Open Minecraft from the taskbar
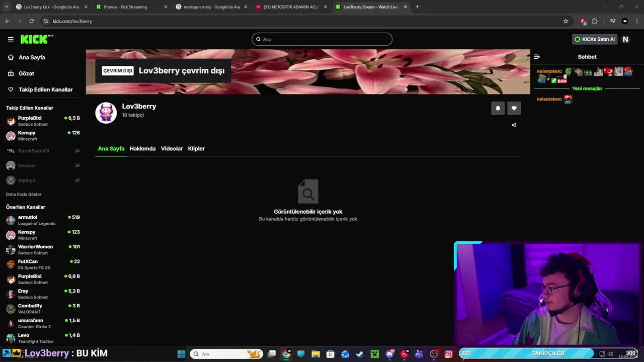This screenshot has height=362, width=644. pos(375,354)
